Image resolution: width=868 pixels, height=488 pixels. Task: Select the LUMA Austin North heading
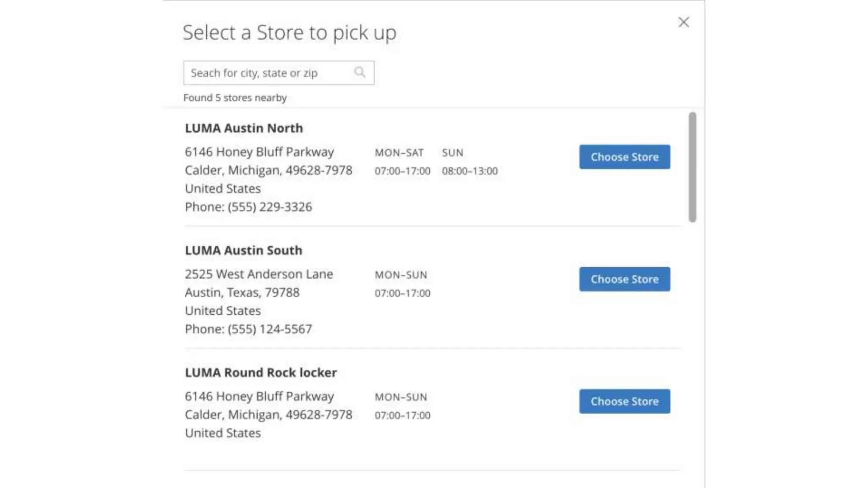click(244, 128)
